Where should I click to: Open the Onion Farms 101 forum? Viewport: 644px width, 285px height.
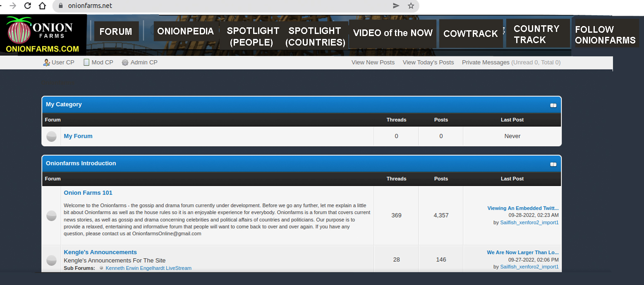pos(88,193)
